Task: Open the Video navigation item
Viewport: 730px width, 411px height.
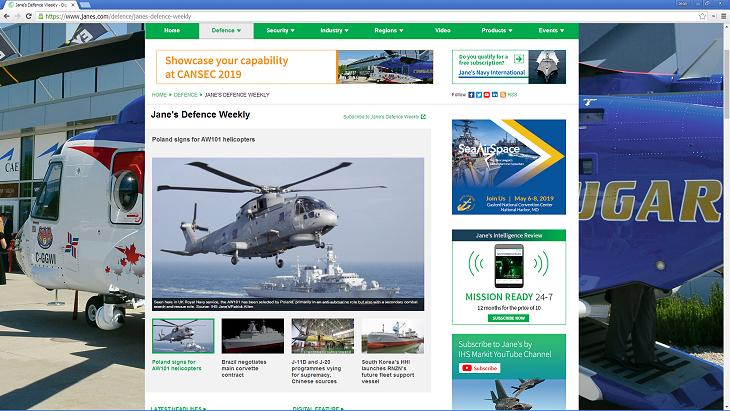Action: [442, 30]
